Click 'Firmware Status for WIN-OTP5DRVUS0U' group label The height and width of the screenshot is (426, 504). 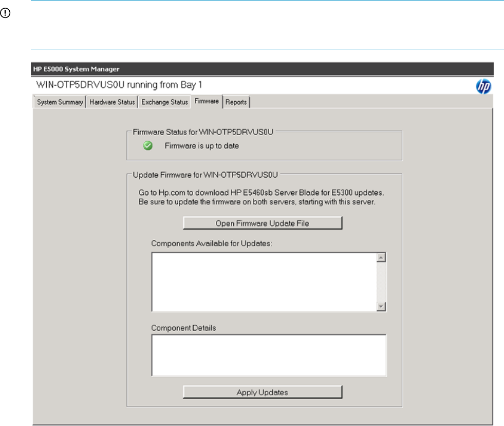pos(203,132)
